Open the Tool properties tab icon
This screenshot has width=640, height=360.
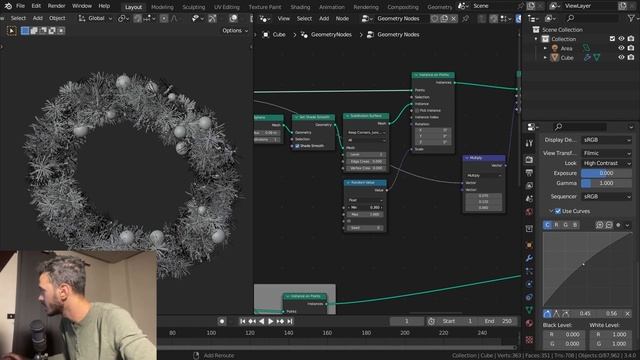[529, 143]
